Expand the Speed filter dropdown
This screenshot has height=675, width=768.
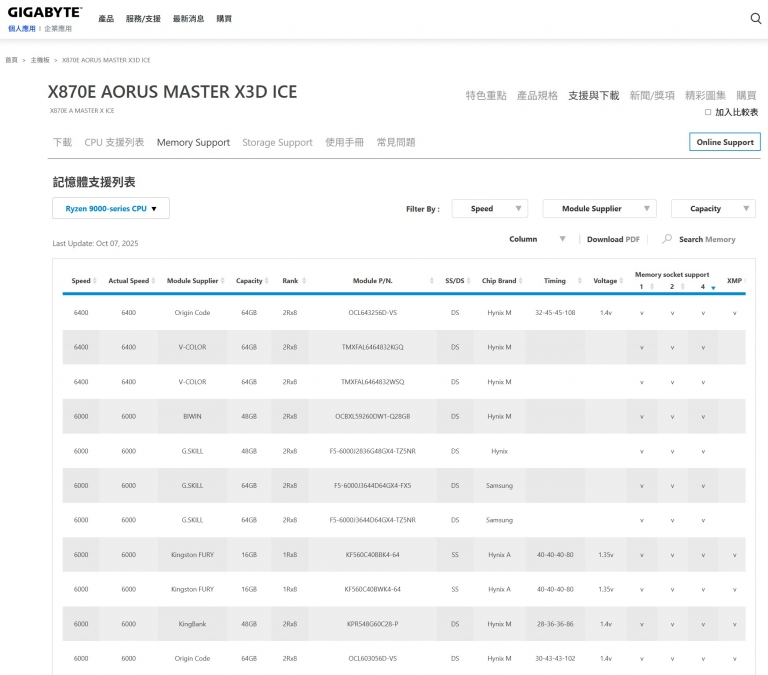(489, 208)
